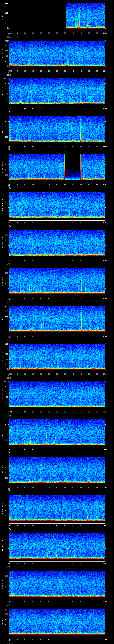114x644 pixels.
Task: Click the 10:00 end time label
Action: click(x=105, y=33)
